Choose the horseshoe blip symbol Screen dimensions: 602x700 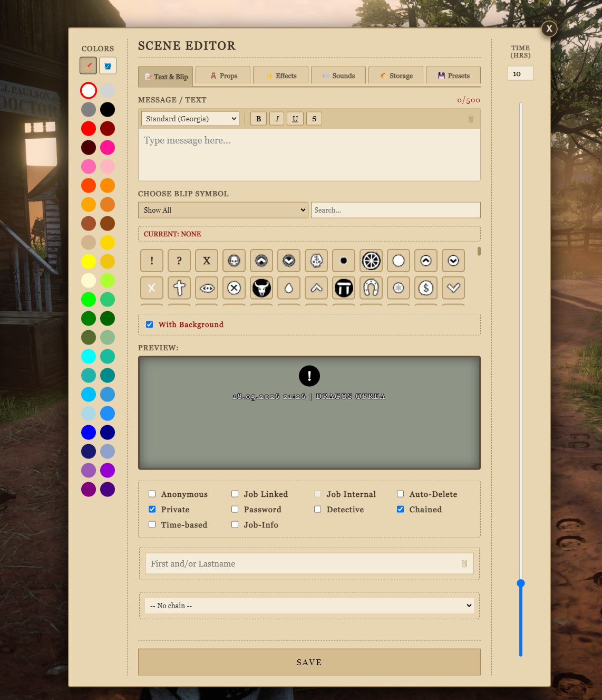[371, 288]
